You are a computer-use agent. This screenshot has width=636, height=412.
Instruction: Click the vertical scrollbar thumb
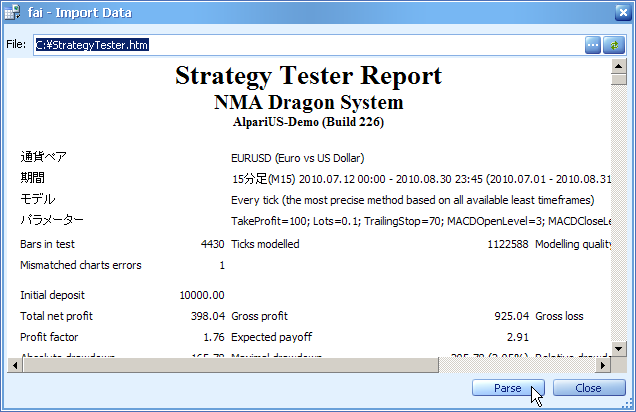pyautogui.click(x=619, y=79)
